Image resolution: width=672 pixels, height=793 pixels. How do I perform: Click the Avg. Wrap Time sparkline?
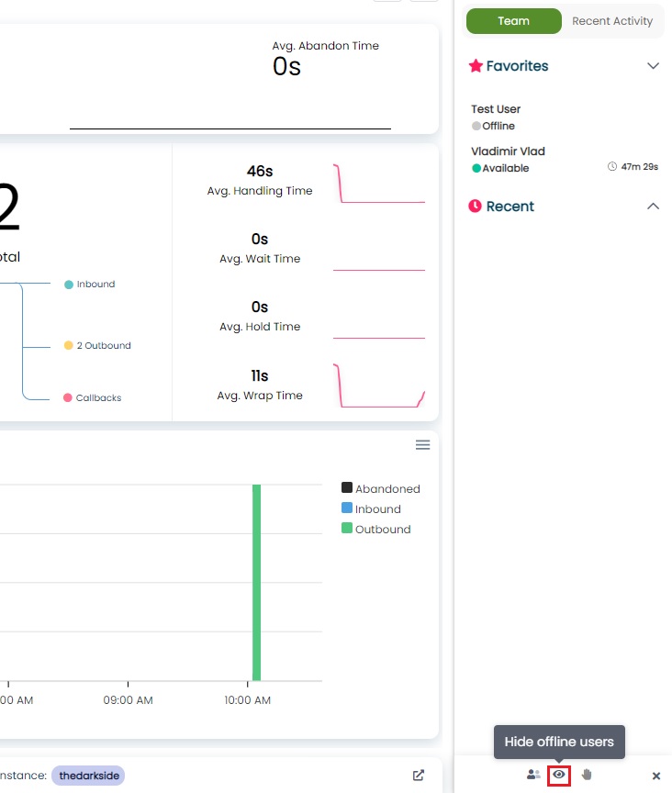pyautogui.click(x=379, y=385)
